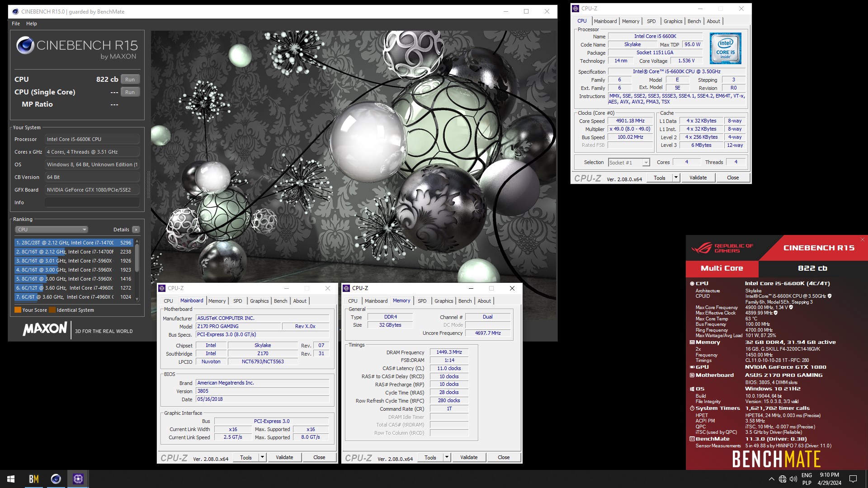Image resolution: width=868 pixels, height=488 pixels.
Task: Click Tools button in top CPU-Z
Action: (x=660, y=178)
